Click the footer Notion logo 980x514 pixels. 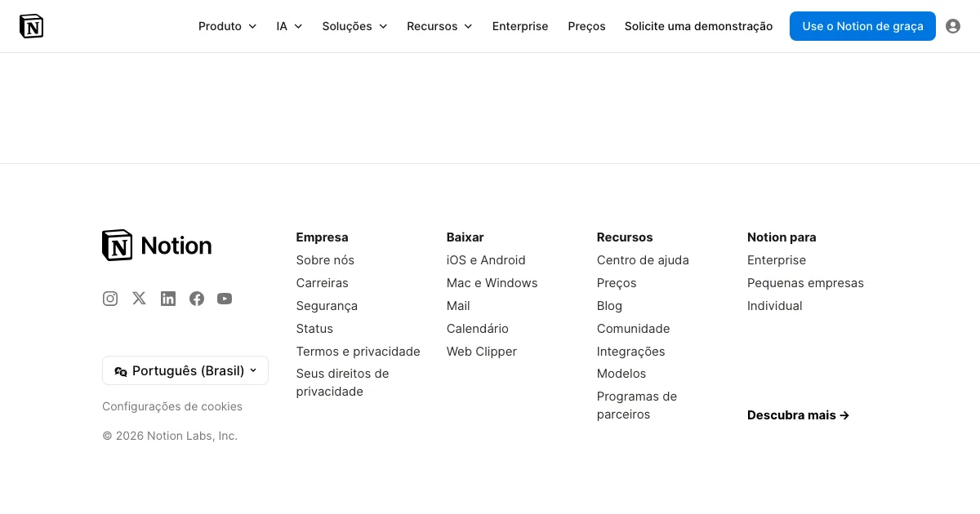pos(157,246)
